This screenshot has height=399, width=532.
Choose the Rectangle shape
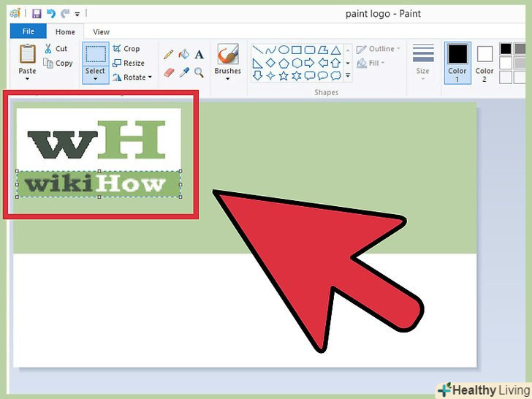[297, 50]
